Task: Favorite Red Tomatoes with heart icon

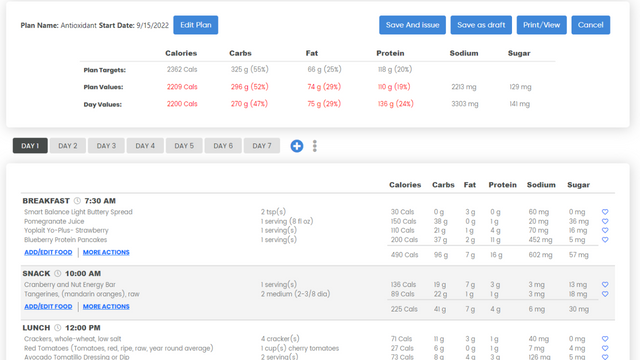Action: coord(605,348)
